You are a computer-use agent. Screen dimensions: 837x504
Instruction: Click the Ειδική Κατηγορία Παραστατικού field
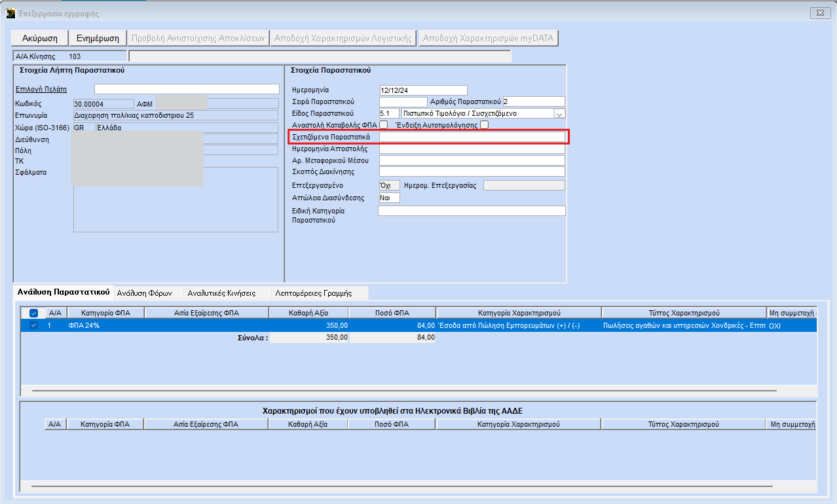472,211
